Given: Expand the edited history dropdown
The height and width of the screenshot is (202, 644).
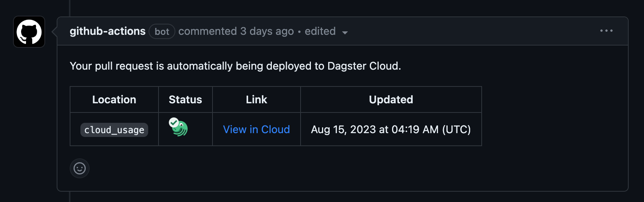Looking at the screenshot, I should pyautogui.click(x=326, y=31).
